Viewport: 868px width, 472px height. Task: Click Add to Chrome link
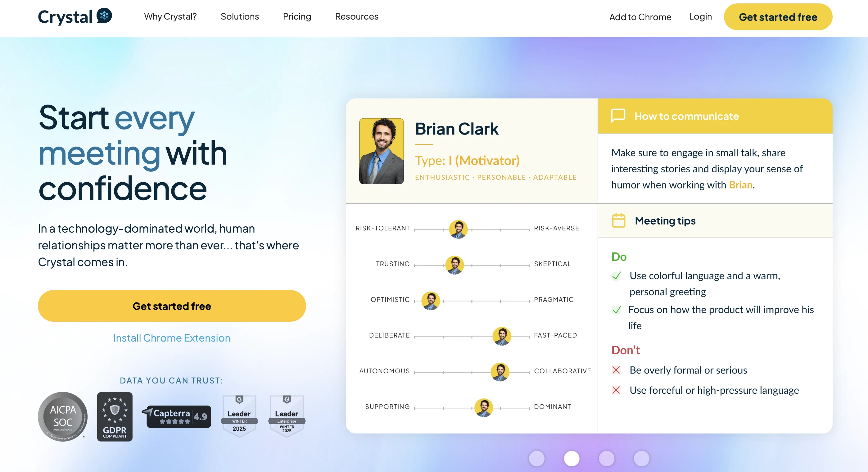tap(640, 17)
